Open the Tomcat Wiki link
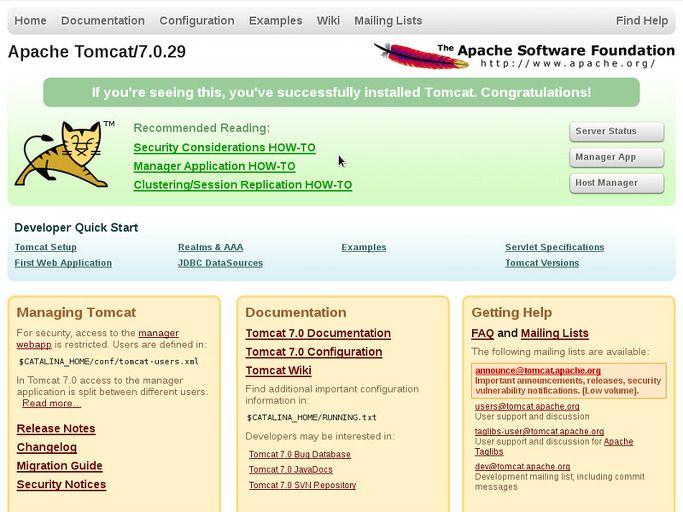 278,370
